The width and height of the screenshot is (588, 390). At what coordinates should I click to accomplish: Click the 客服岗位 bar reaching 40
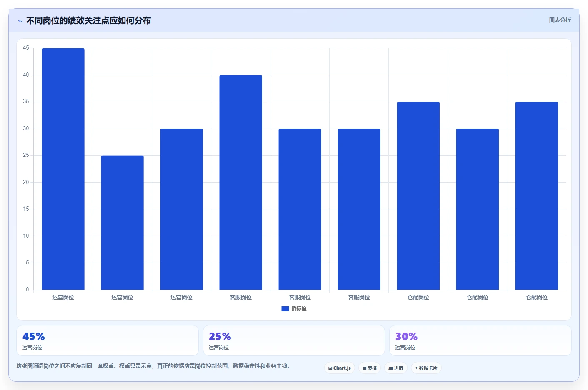click(x=240, y=182)
